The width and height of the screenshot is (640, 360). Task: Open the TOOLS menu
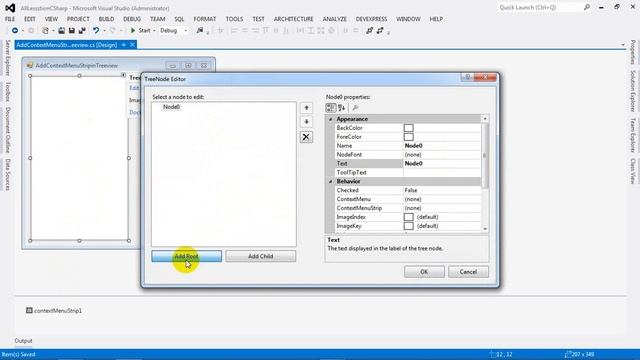click(234, 19)
